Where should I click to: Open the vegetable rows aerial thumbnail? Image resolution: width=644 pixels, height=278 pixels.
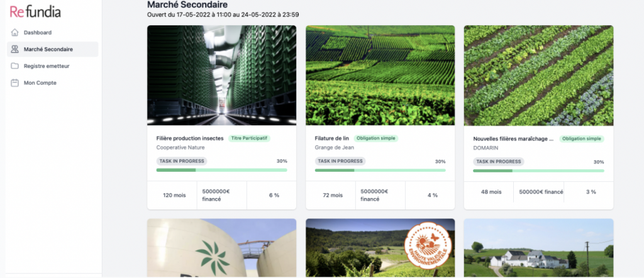[538, 75]
